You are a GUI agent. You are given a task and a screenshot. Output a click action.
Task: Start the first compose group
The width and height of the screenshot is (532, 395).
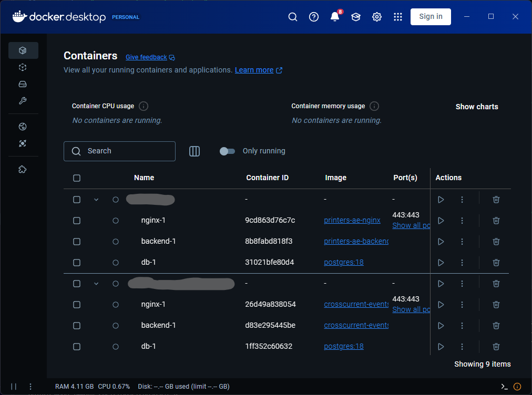441,200
